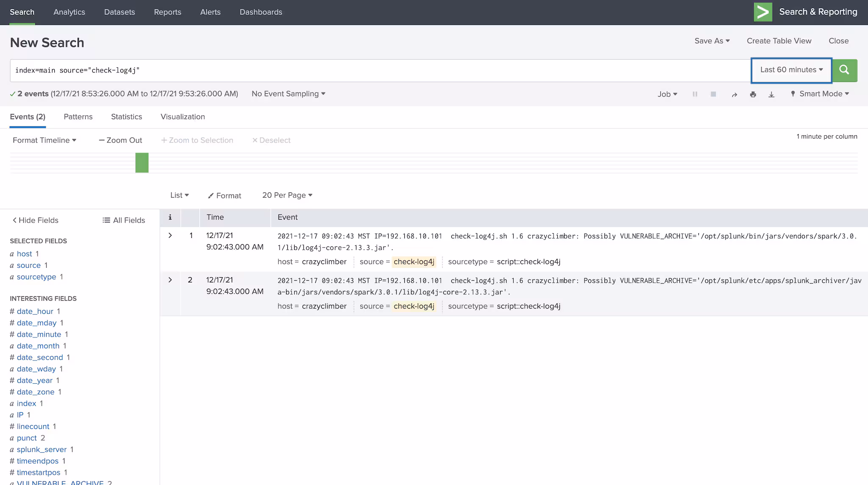Click the export download icon
This screenshot has width=868, height=485.
(x=771, y=95)
